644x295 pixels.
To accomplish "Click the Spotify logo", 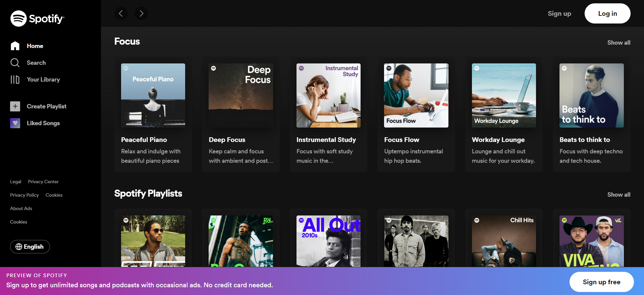I will (x=37, y=18).
